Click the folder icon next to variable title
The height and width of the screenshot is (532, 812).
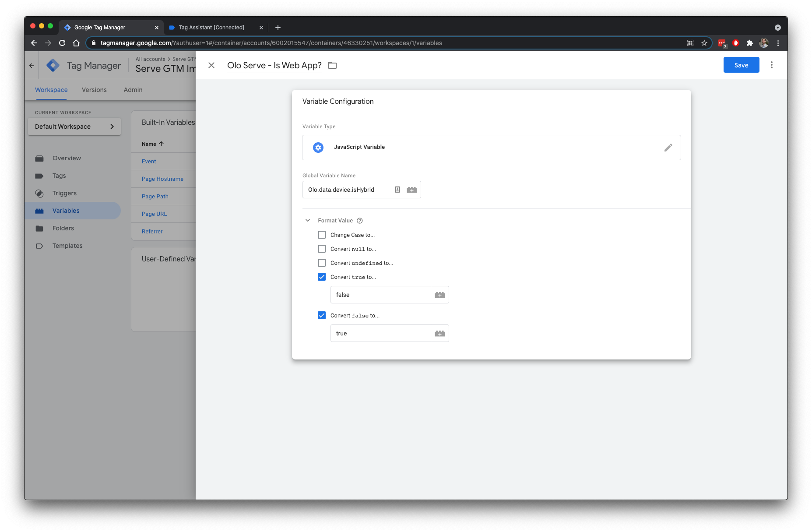click(x=332, y=65)
